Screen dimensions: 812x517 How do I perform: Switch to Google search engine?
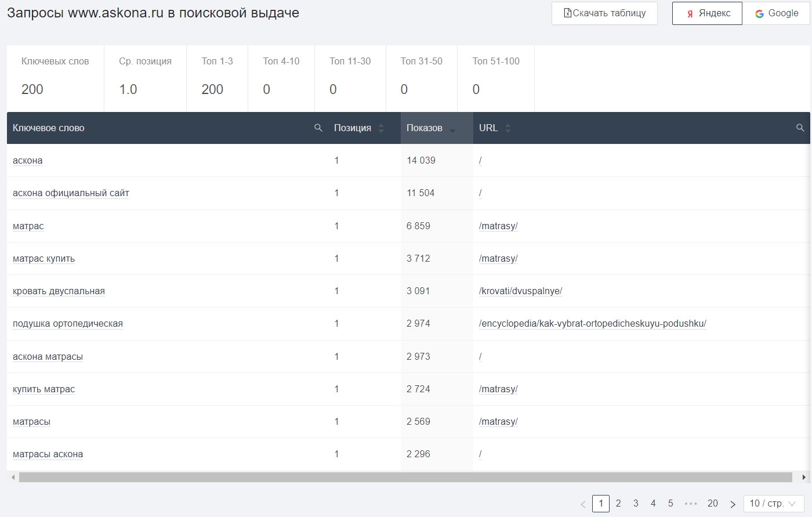[x=776, y=13]
